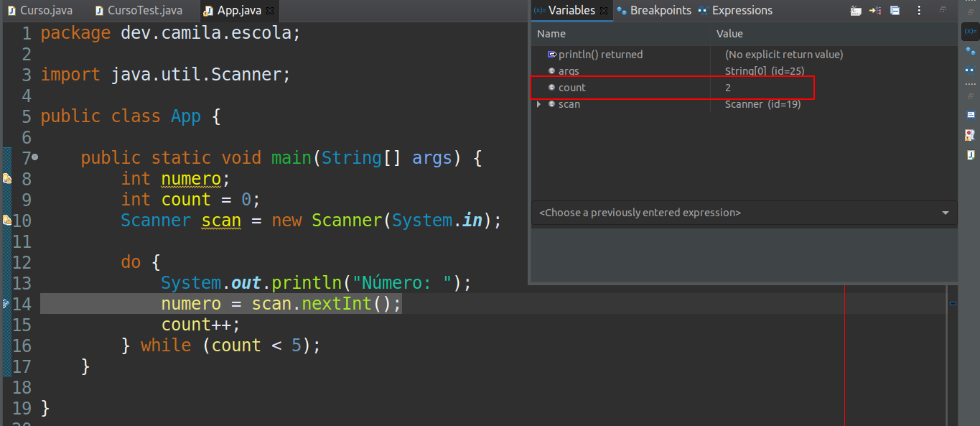Select the println() returned variable row
The height and width of the screenshot is (426, 980).
[744, 55]
